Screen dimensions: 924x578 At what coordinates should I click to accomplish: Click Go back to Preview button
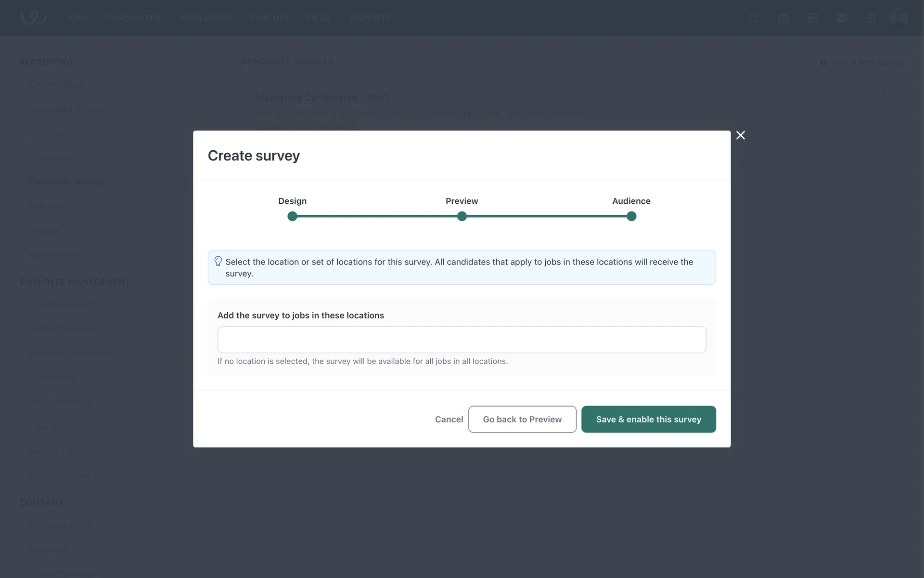coord(522,419)
